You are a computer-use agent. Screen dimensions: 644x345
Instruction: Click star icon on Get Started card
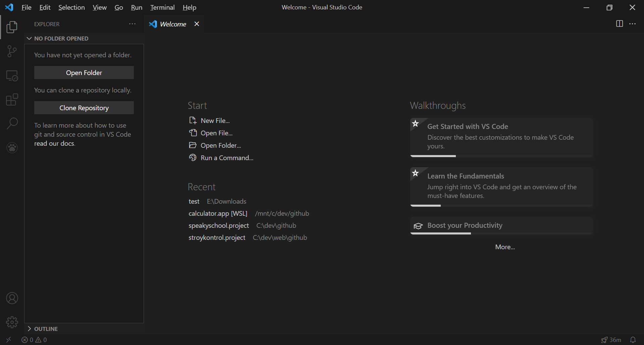coord(415,124)
